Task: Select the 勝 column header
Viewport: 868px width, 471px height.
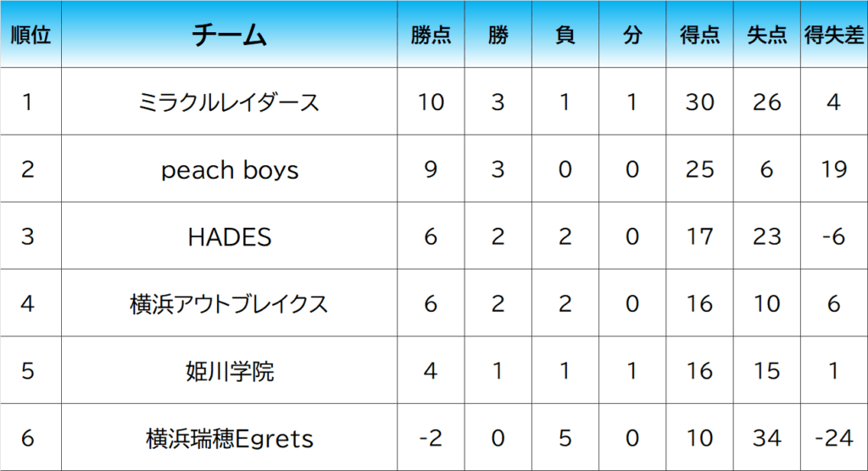Action: pyautogui.click(x=498, y=36)
